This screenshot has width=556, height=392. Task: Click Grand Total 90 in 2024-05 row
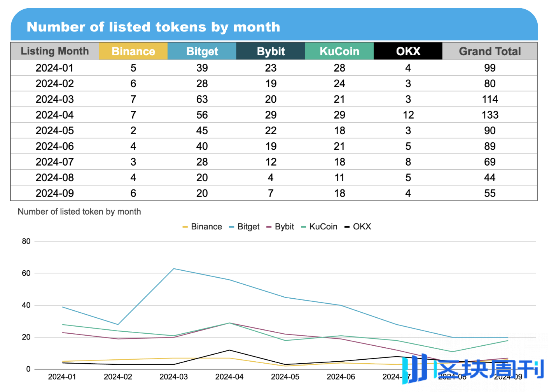click(x=490, y=131)
